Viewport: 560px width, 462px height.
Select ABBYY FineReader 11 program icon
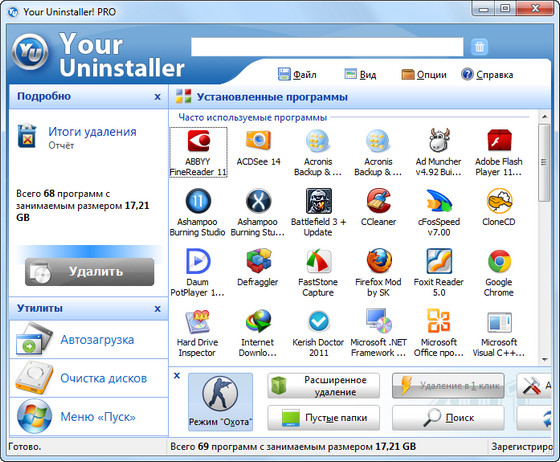click(198, 141)
